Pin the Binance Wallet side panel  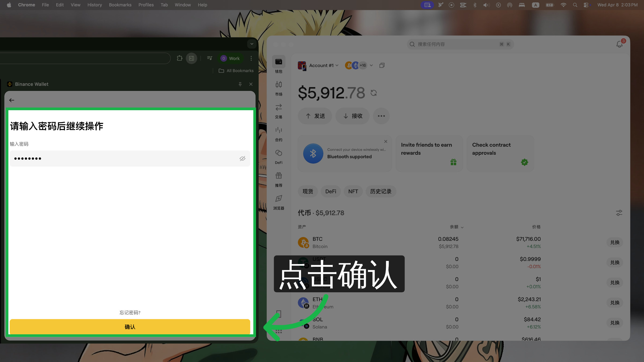pyautogui.click(x=240, y=84)
